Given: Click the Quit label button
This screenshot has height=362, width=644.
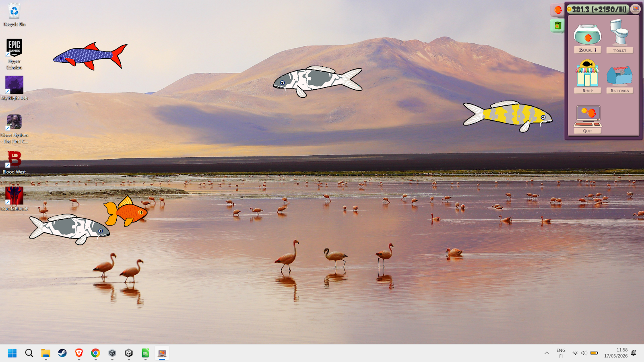Looking at the screenshot, I should pyautogui.click(x=588, y=131).
